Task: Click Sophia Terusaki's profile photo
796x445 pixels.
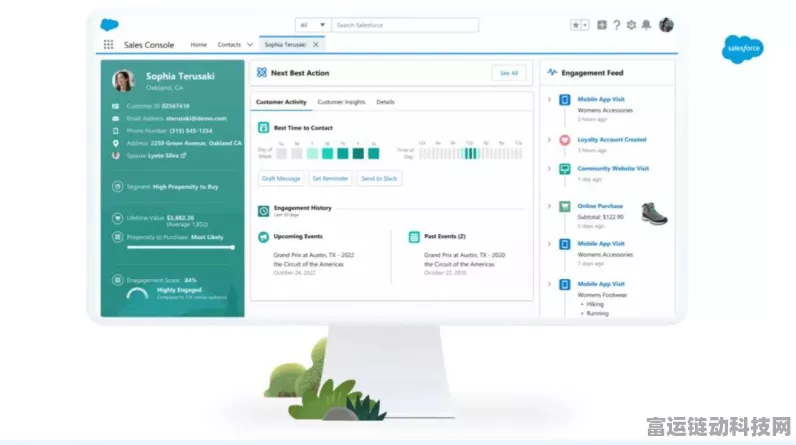Action: pyautogui.click(x=123, y=81)
